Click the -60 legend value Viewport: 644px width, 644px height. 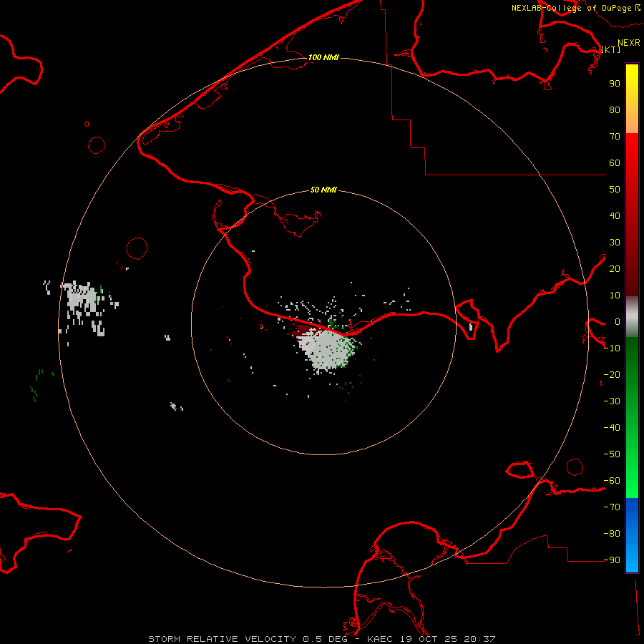tap(612, 481)
